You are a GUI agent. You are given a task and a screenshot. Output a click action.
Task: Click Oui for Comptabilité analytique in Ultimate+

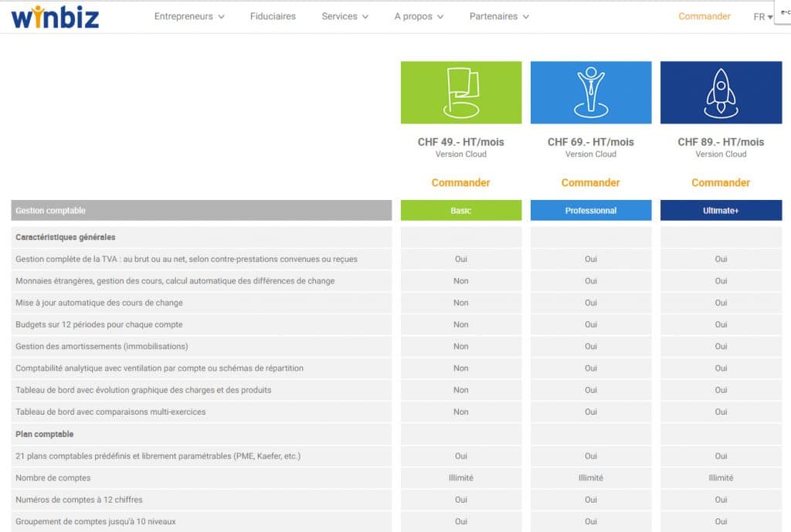point(721,368)
